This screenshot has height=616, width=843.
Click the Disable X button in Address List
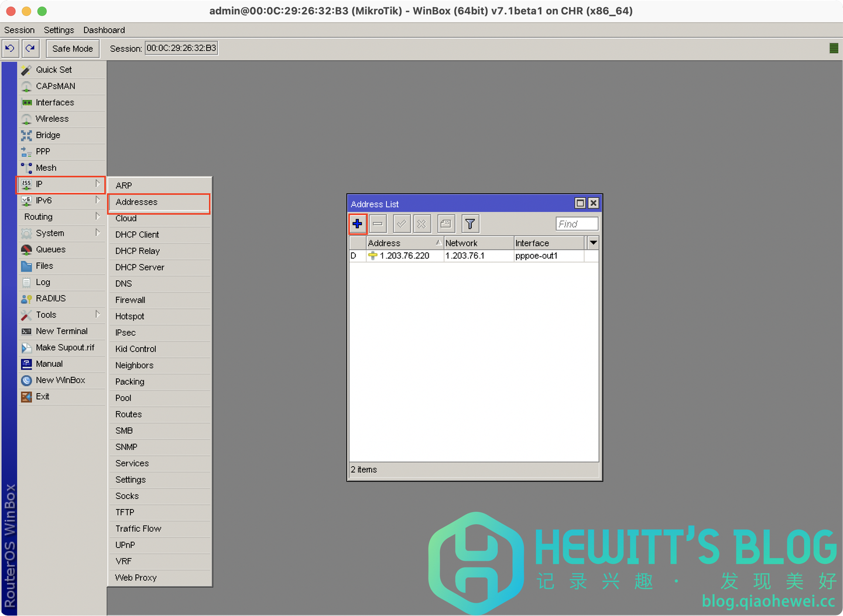coord(421,223)
